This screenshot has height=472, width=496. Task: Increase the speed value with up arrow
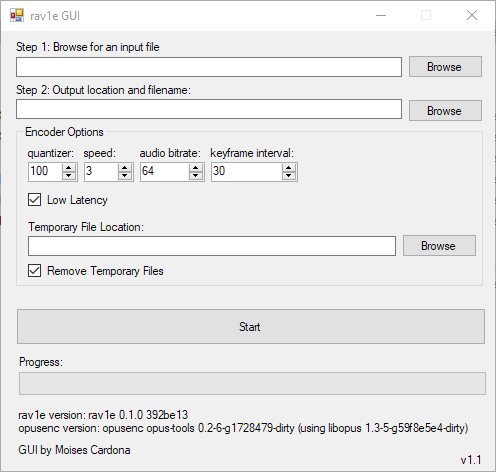[125, 168]
